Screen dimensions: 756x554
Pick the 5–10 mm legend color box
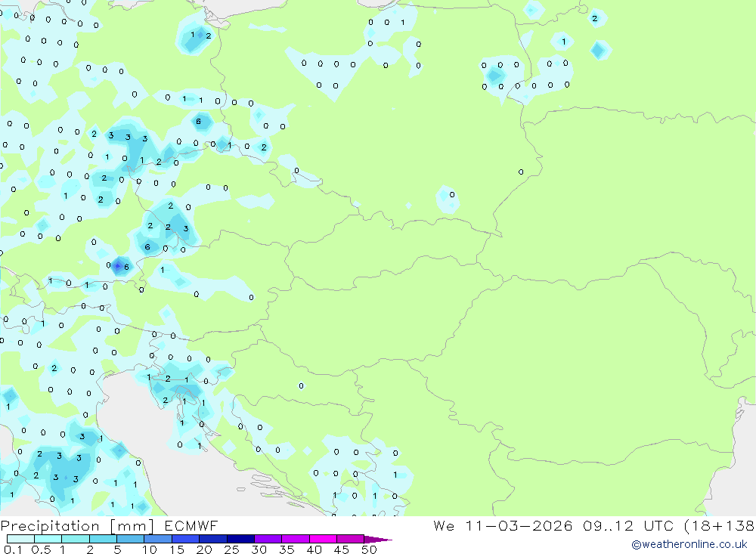tap(131, 539)
